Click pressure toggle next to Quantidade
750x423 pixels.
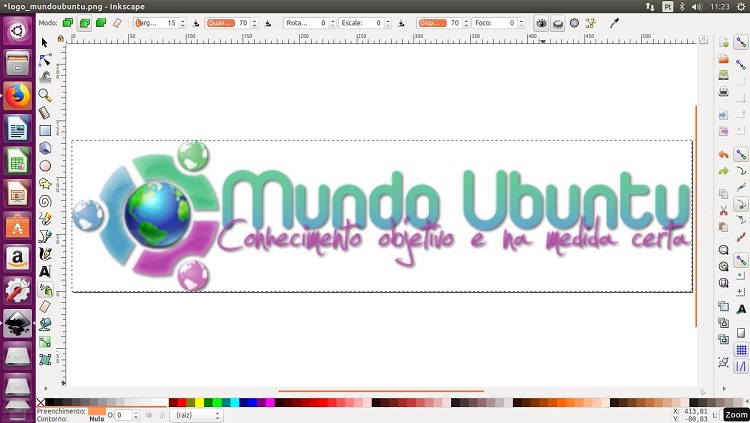click(268, 22)
